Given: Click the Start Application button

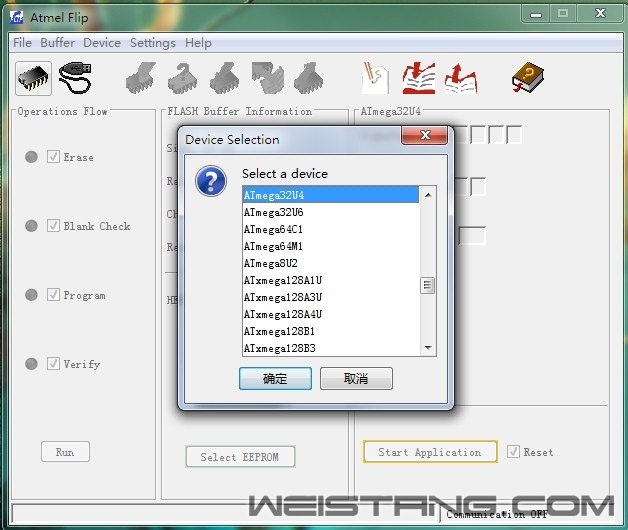Looking at the screenshot, I should (x=430, y=452).
